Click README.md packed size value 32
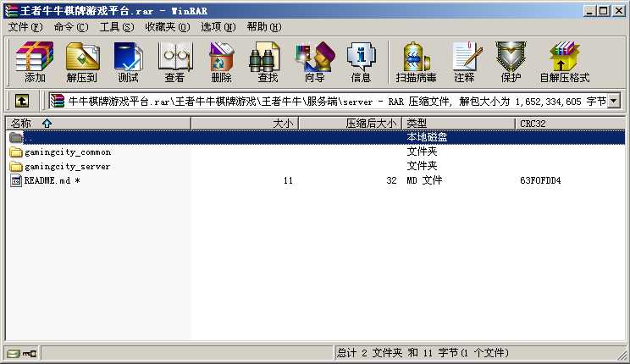Image resolution: width=630 pixels, height=364 pixels. point(391,180)
